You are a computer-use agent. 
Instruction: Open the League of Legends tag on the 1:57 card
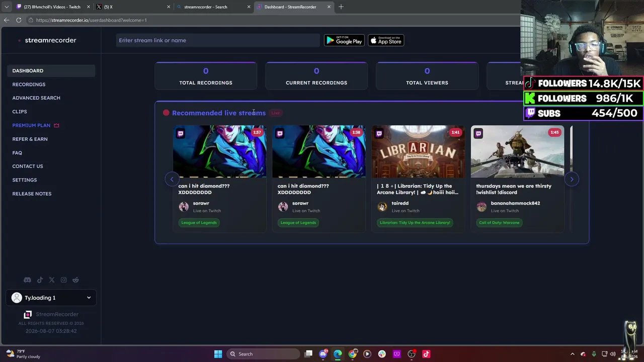(199, 223)
